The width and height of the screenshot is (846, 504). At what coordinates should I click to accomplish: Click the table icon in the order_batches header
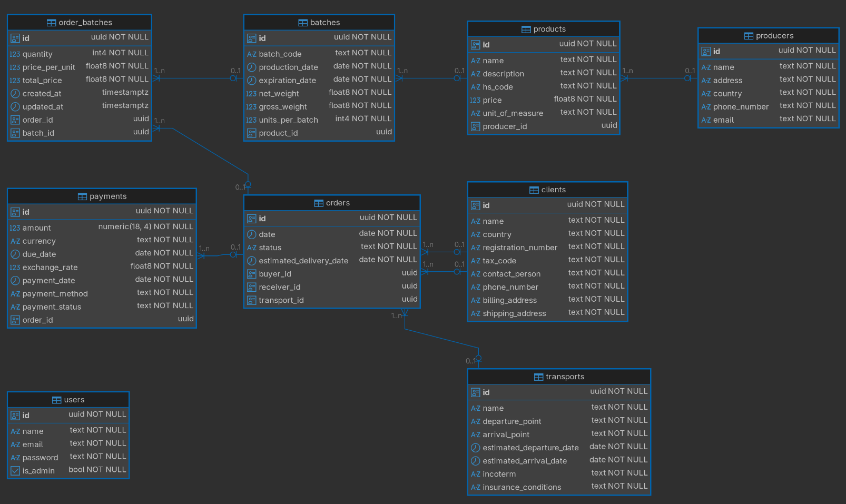pos(51,23)
